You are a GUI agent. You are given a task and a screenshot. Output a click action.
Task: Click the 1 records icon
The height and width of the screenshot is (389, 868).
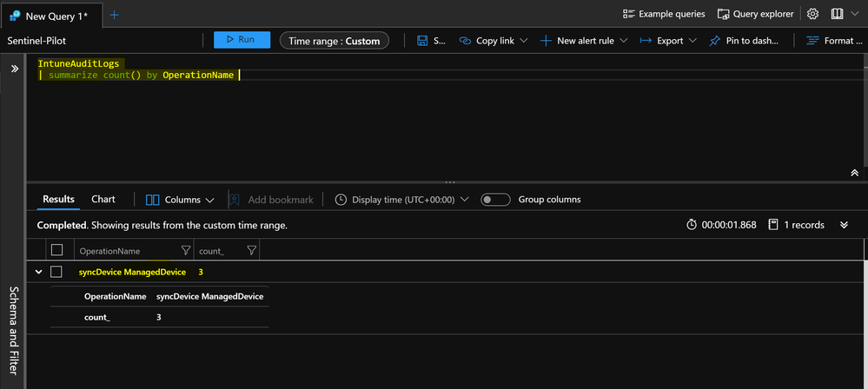point(773,225)
